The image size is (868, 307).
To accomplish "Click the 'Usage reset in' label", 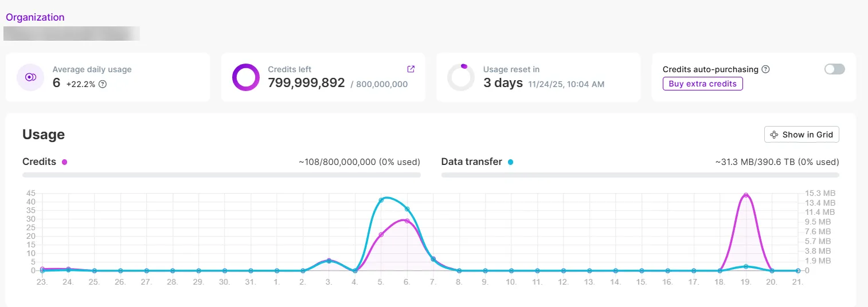I will [x=511, y=69].
